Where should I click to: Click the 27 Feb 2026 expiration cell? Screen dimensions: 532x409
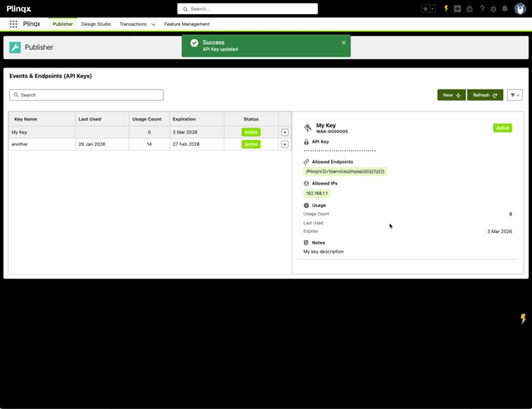pyautogui.click(x=197, y=144)
